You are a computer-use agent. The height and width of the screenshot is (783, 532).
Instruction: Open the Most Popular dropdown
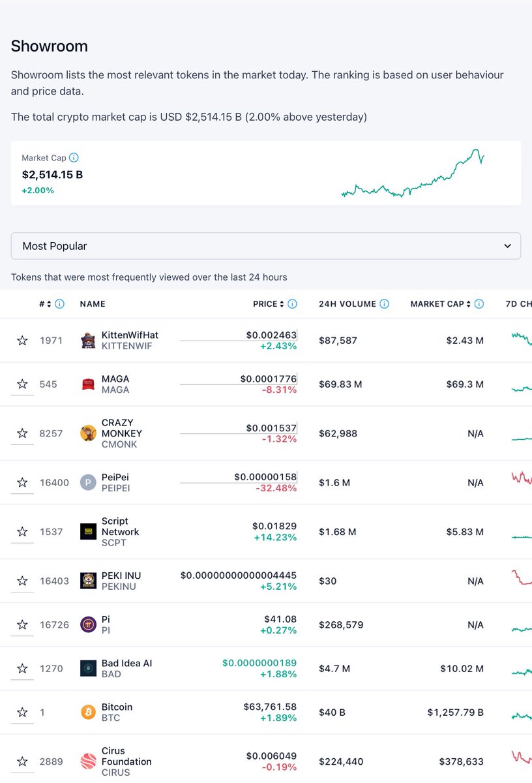tap(266, 246)
